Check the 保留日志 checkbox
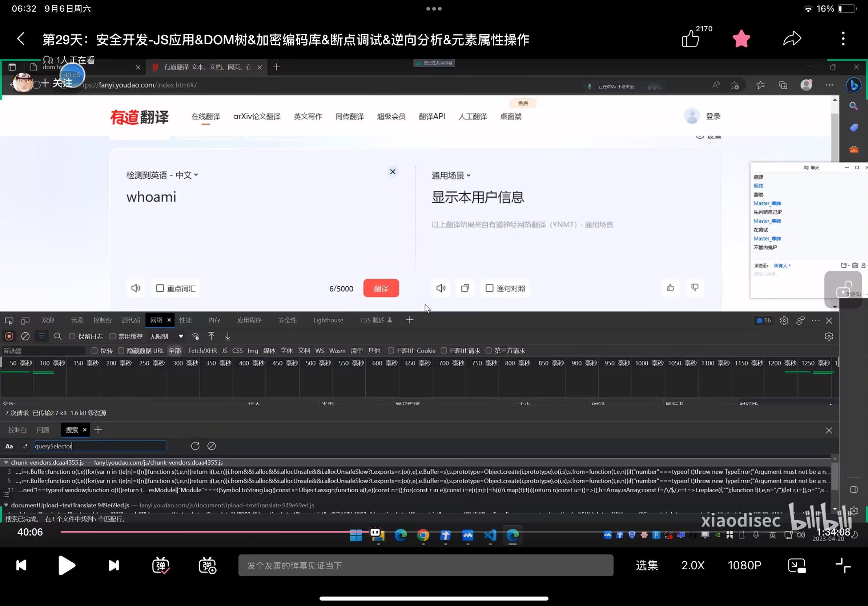 click(72, 336)
